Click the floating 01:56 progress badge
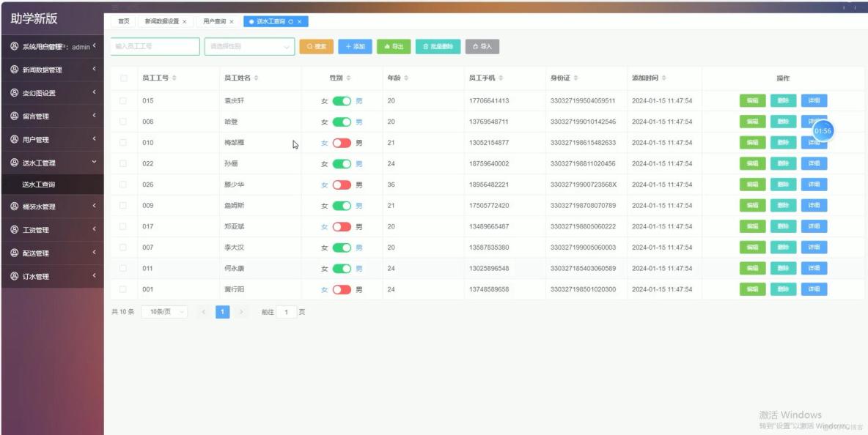 pos(823,131)
